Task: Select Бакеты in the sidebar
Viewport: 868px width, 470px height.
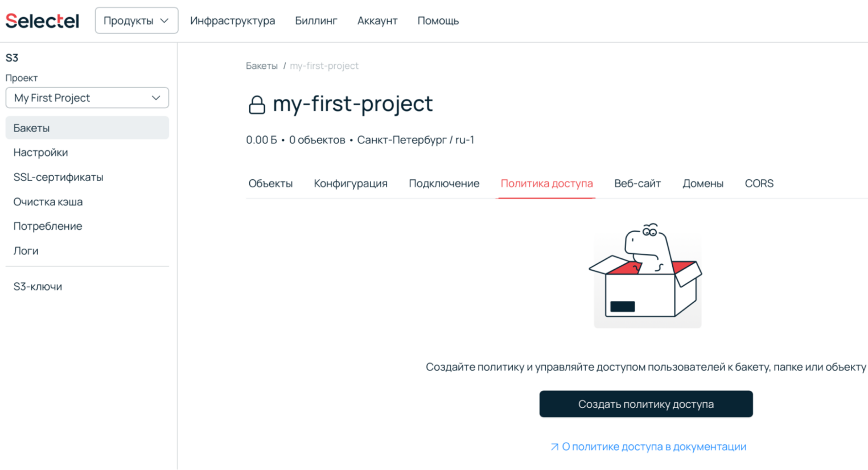Action: [x=31, y=128]
